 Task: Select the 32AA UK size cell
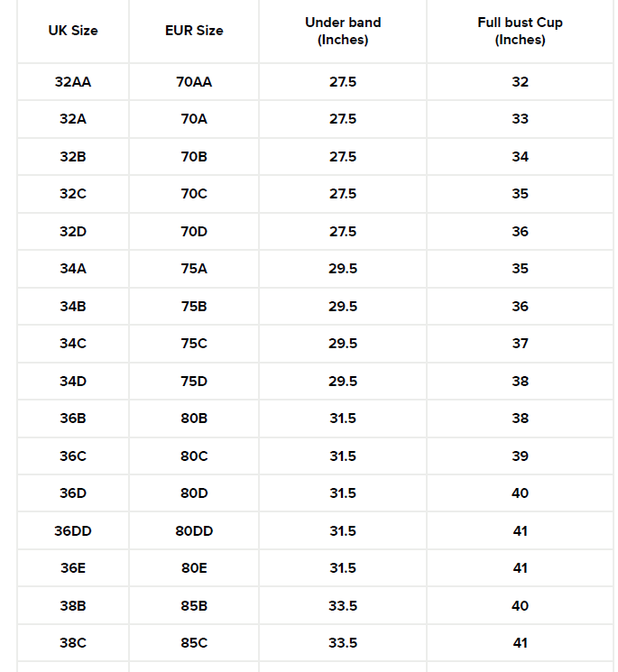click(x=73, y=82)
